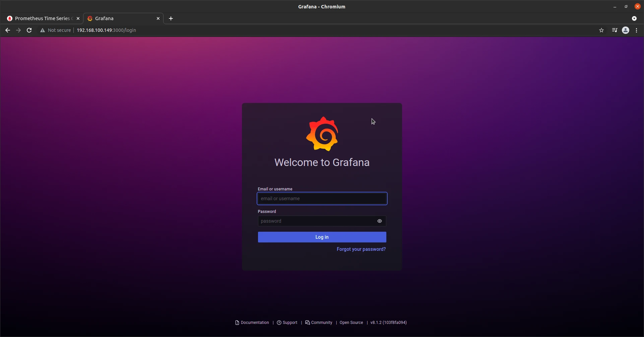Open Chromium's three-dot menu
The image size is (644, 337).
pos(636,30)
